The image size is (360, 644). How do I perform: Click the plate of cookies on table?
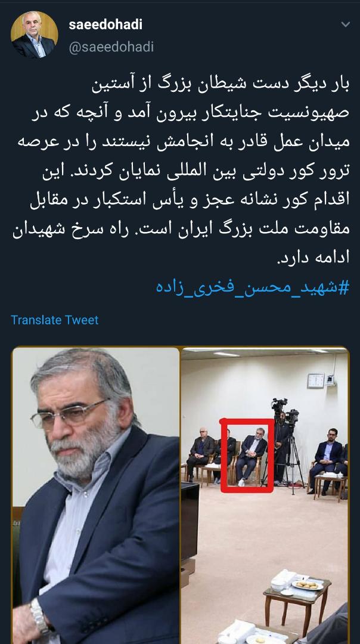coord(306,584)
